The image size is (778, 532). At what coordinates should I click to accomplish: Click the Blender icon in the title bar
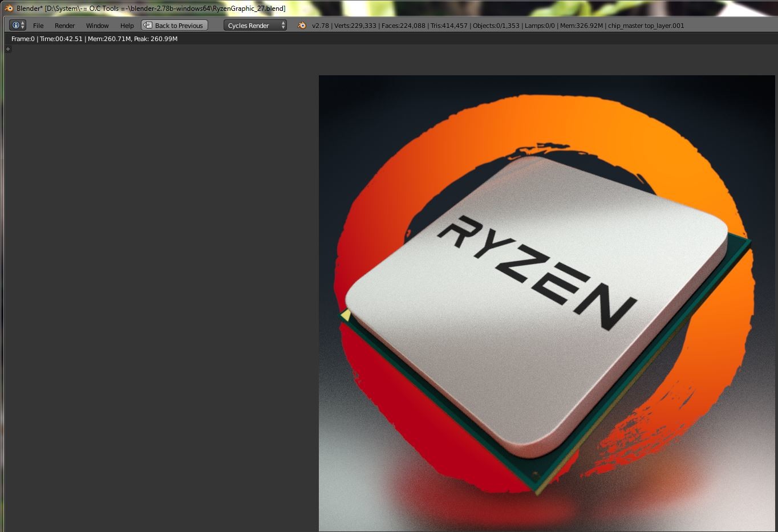click(x=9, y=8)
